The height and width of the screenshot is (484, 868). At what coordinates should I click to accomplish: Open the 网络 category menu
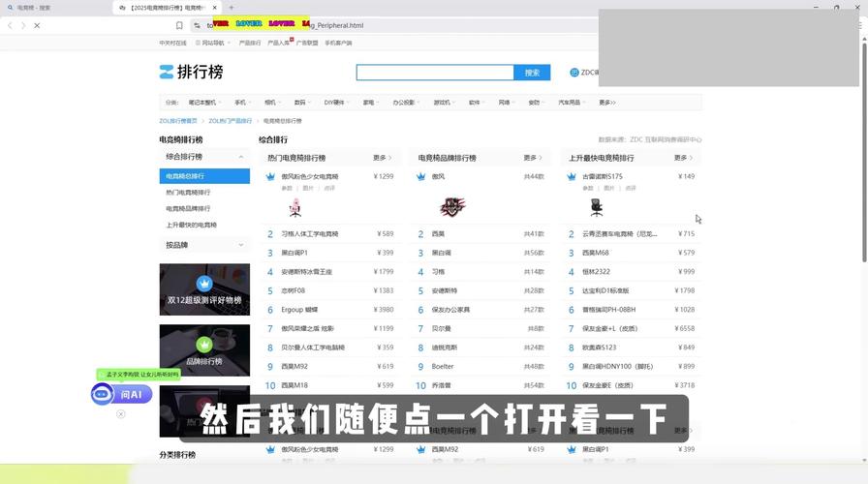[507, 103]
